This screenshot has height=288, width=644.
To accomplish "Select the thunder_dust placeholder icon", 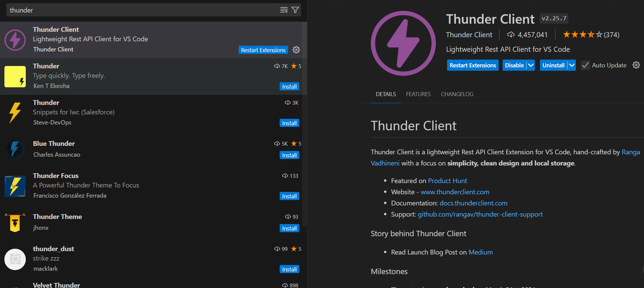I will coord(15,259).
